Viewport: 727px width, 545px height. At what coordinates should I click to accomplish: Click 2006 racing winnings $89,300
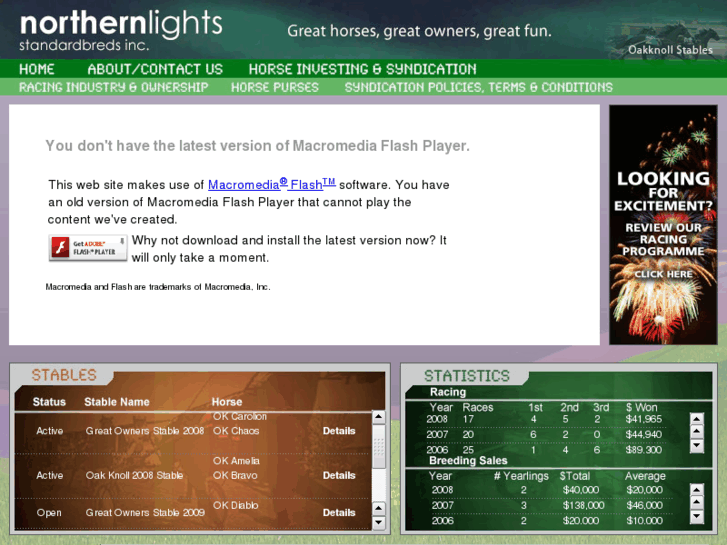tap(644, 450)
